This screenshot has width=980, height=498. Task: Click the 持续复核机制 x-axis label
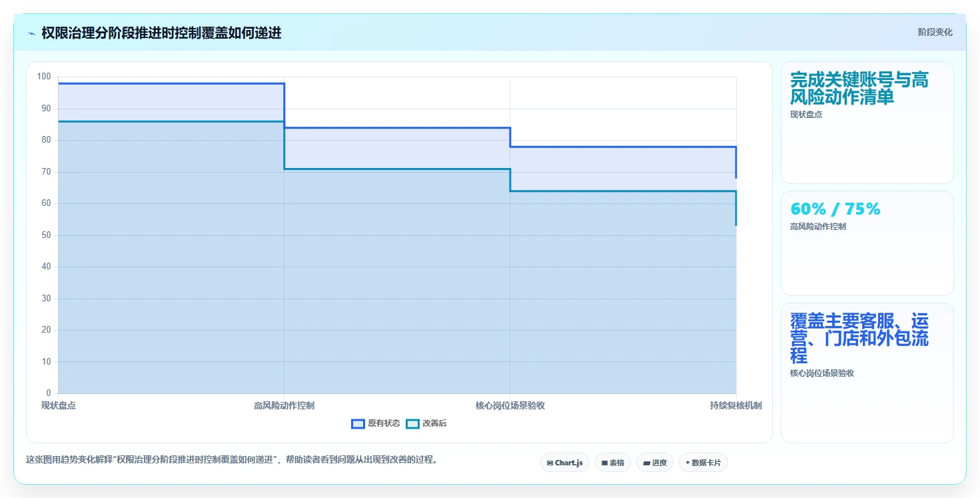pos(736,405)
